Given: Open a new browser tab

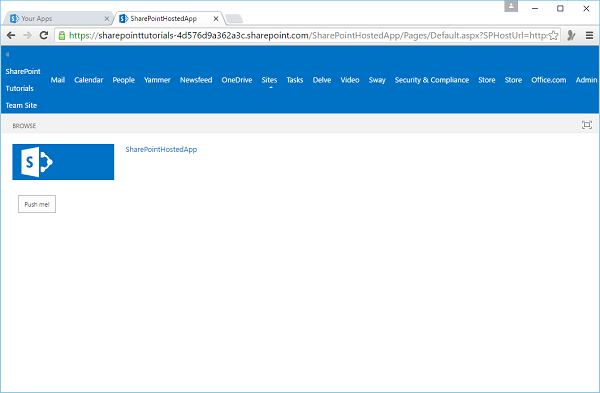Looking at the screenshot, I should [233, 18].
